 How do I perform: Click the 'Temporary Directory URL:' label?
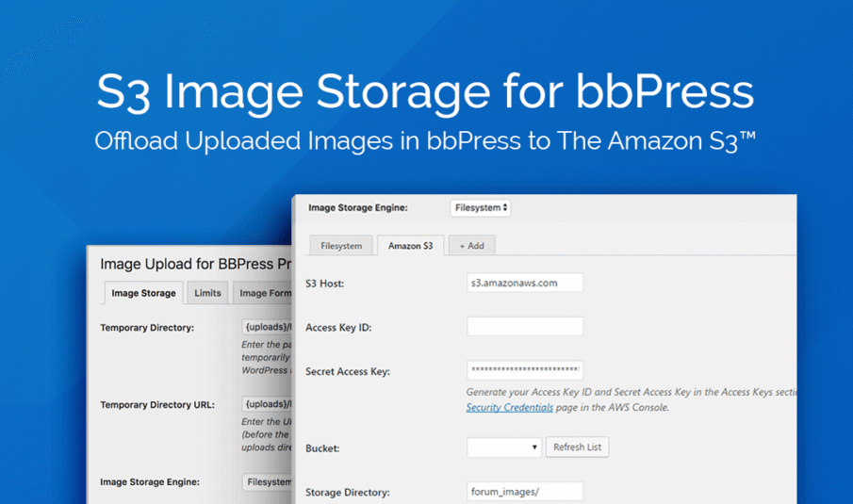[157, 404]
